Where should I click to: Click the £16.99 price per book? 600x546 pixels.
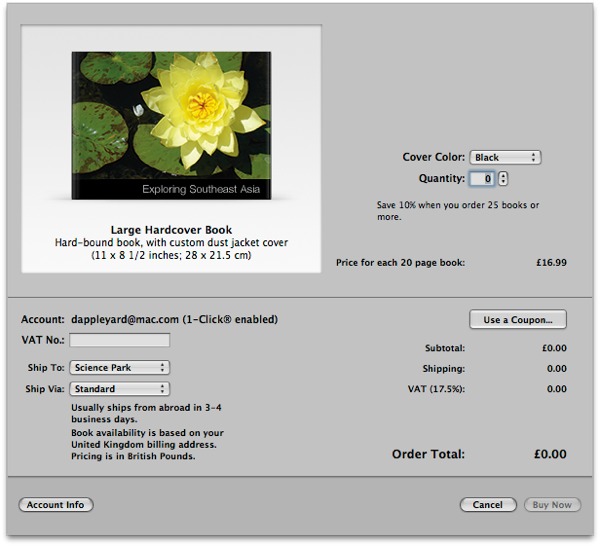click(x=551, y=262)
